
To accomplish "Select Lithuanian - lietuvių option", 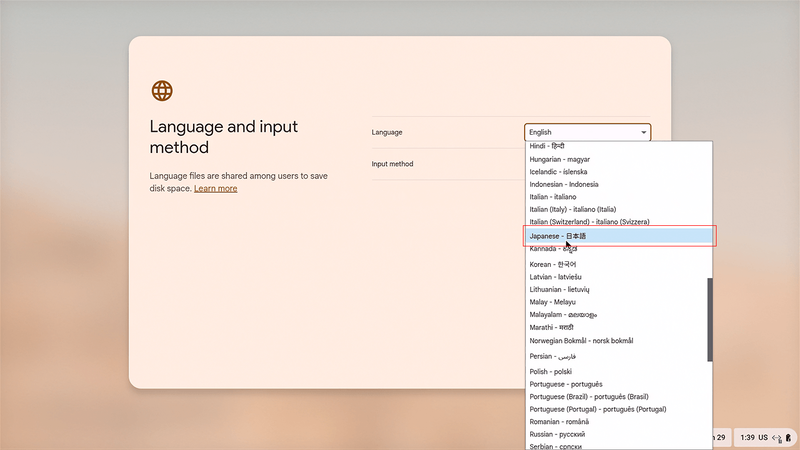I will [x=618, y=289].
